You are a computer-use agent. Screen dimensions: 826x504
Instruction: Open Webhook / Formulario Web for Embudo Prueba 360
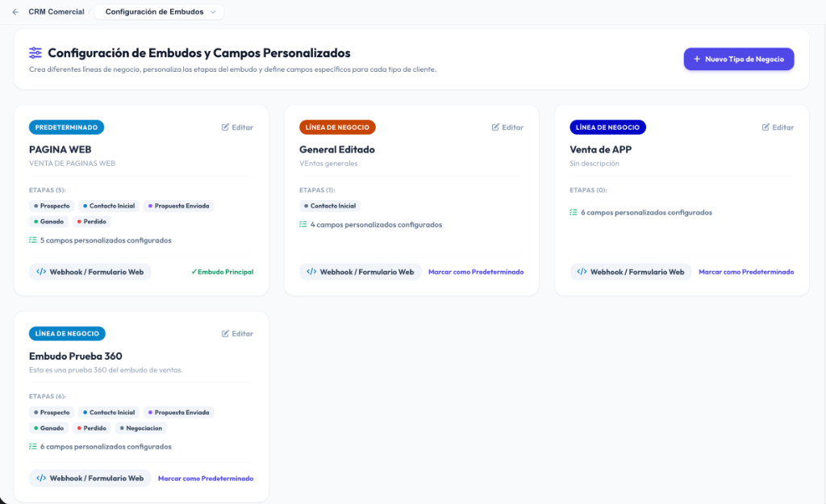(x=90, y=478)
